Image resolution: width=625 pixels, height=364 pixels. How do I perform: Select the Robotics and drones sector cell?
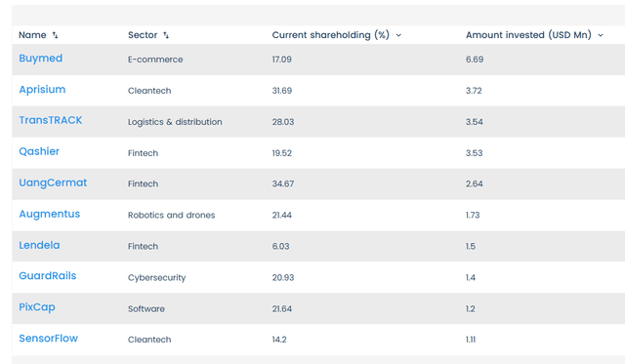click(172, 215)
